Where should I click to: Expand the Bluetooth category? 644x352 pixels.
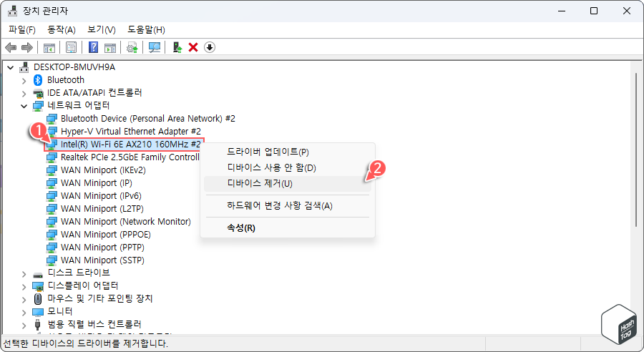click(24, 80)
